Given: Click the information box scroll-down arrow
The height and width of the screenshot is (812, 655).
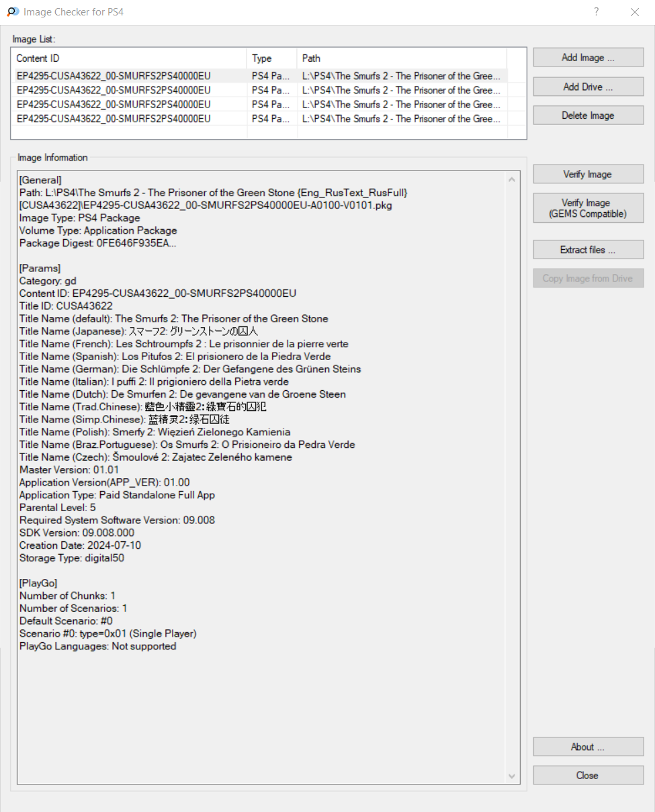Looking at the screenshot, I should 513,776.
